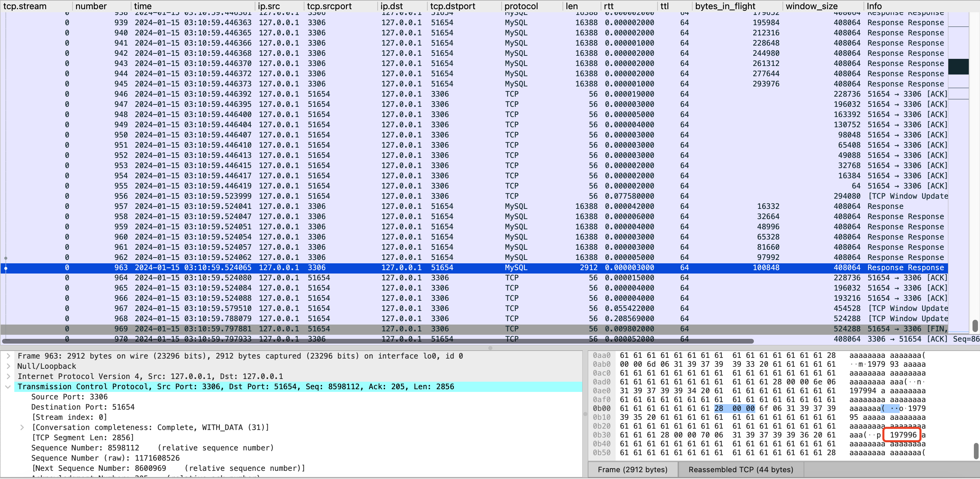Click the dark block in packet minimap
Image resolution: width=980 pixels, height=479 pixels.
coord(958,67)
